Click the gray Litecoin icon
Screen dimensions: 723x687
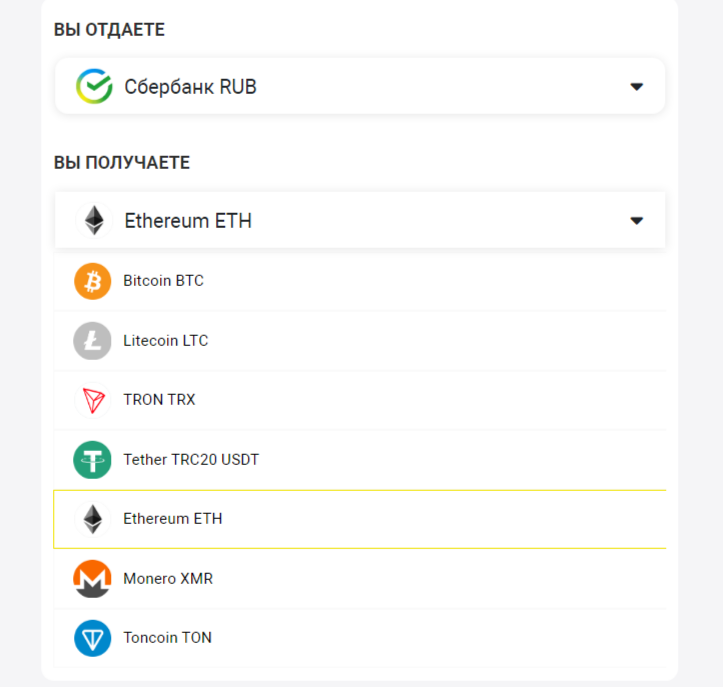[x=92, y=341]
